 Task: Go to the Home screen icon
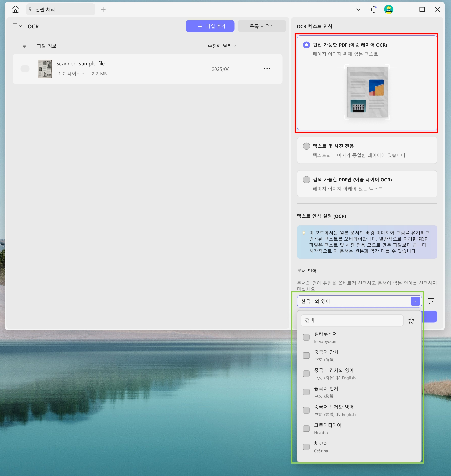(15, 9)
